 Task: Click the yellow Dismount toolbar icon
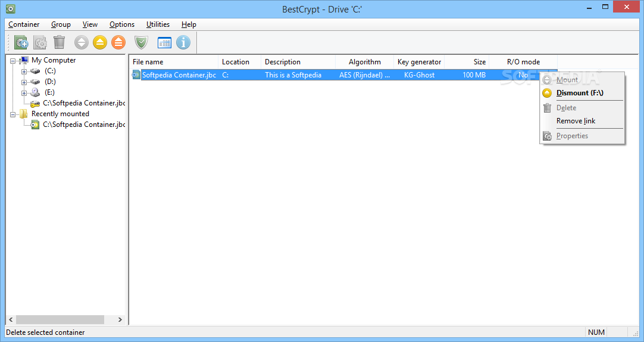tap(100, 42)
